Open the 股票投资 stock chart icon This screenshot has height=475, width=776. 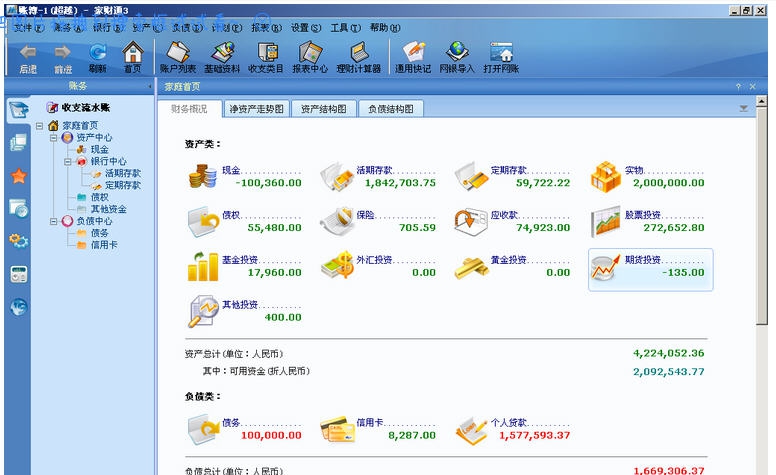pyautogui.click(x=605, y=221)
